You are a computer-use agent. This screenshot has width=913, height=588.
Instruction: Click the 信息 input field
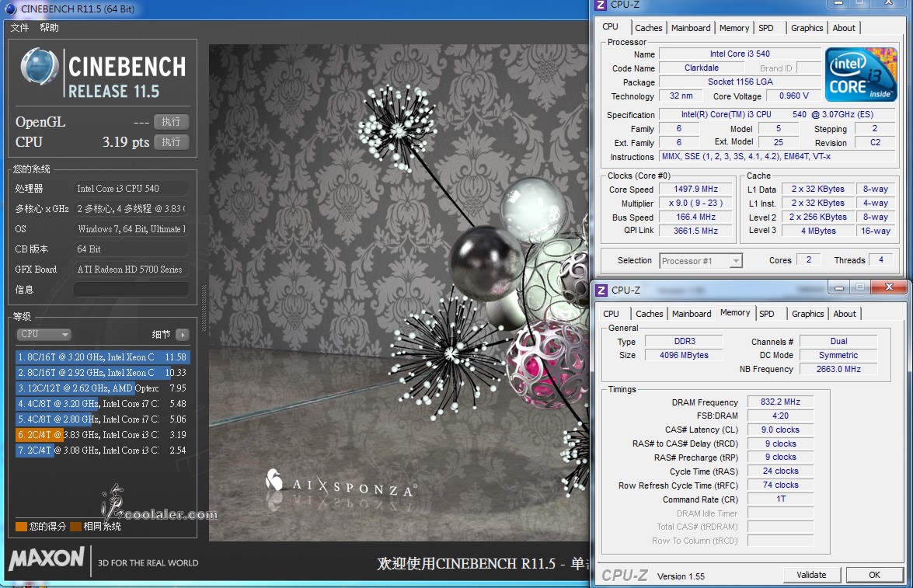131,290
